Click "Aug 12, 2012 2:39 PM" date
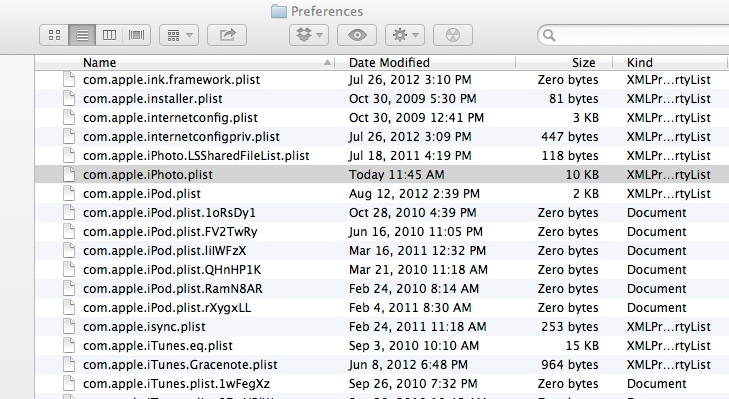729x399 pixels. [414, 193]
